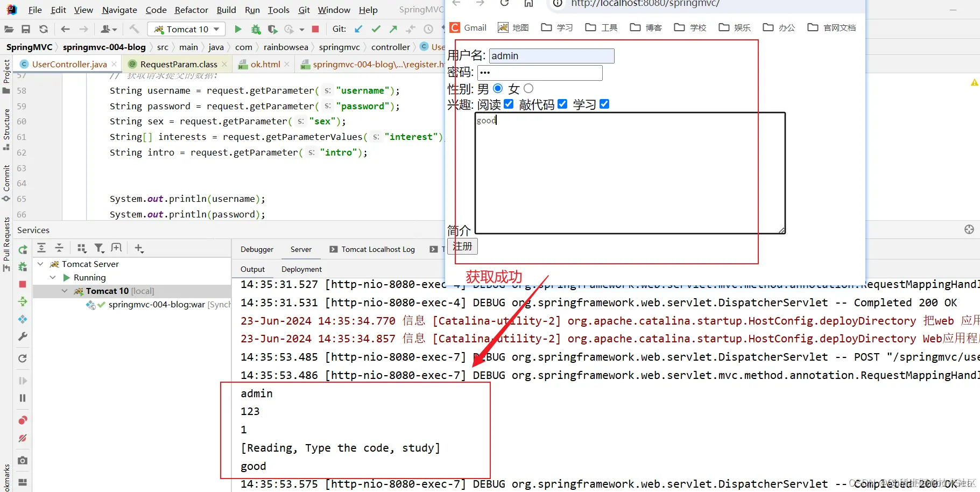
Task: Open profiler run dropdown arrow
Action: [x=301, y=30]
